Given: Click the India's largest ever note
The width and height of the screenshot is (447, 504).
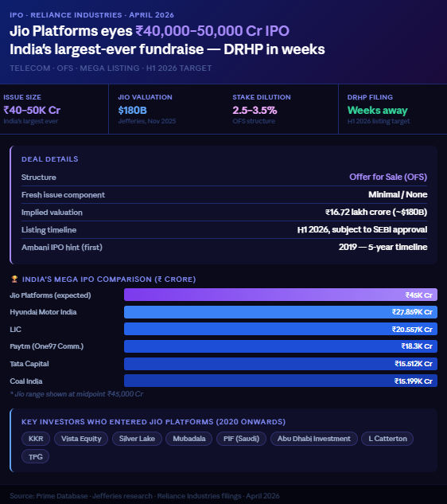Looking at the screenshot, I should pyautogui.click(x=31, y=121).
